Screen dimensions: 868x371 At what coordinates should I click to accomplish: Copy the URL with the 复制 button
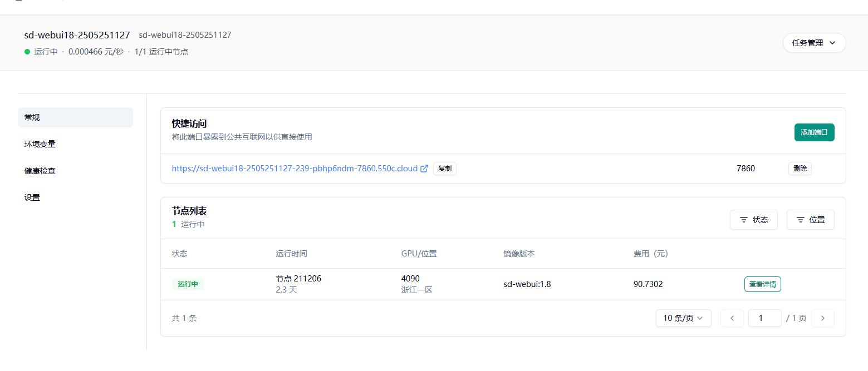(x=445, y=169)
